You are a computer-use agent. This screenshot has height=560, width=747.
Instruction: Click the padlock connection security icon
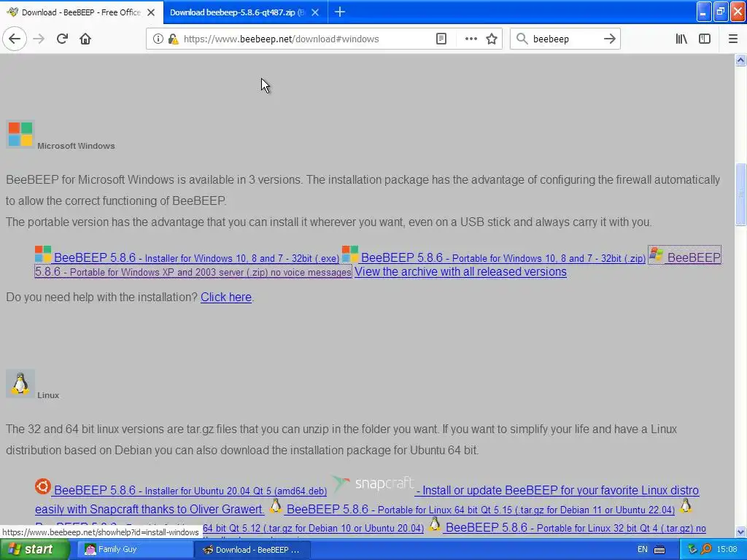[174, 39]
